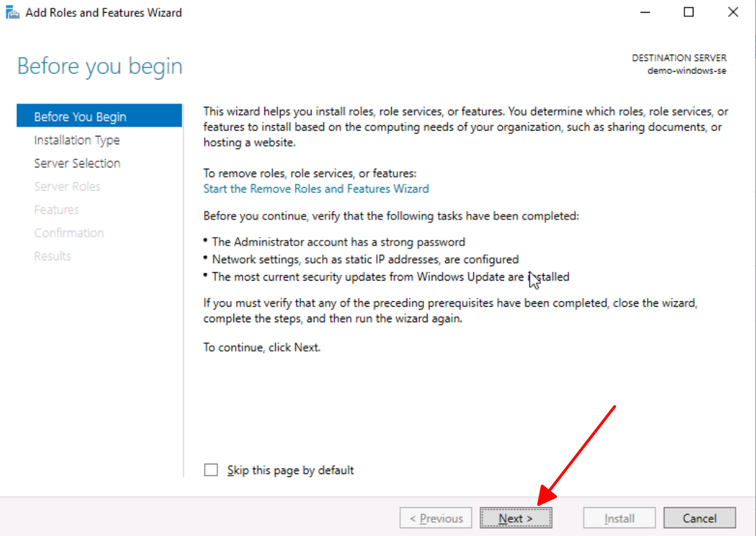Start the Remove Roles and Features Wizard
The image size is (756, 536).
point(316,189)
